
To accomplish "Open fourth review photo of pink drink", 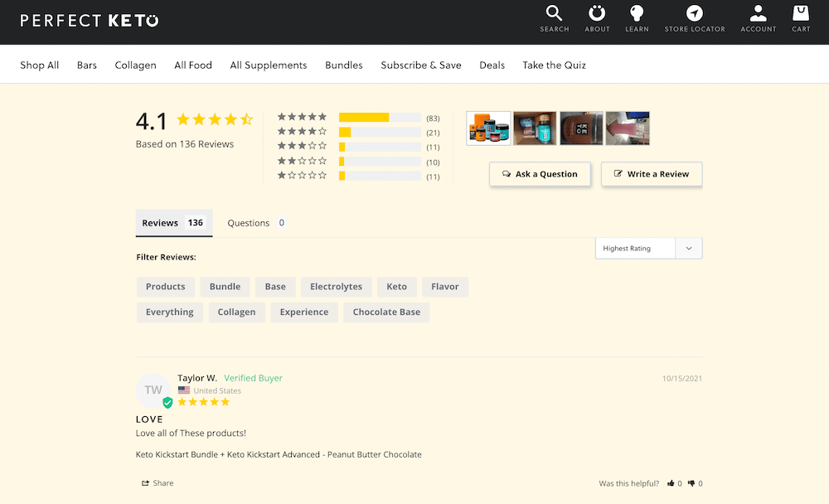I will pyautogui.click(x=628, y=128).
